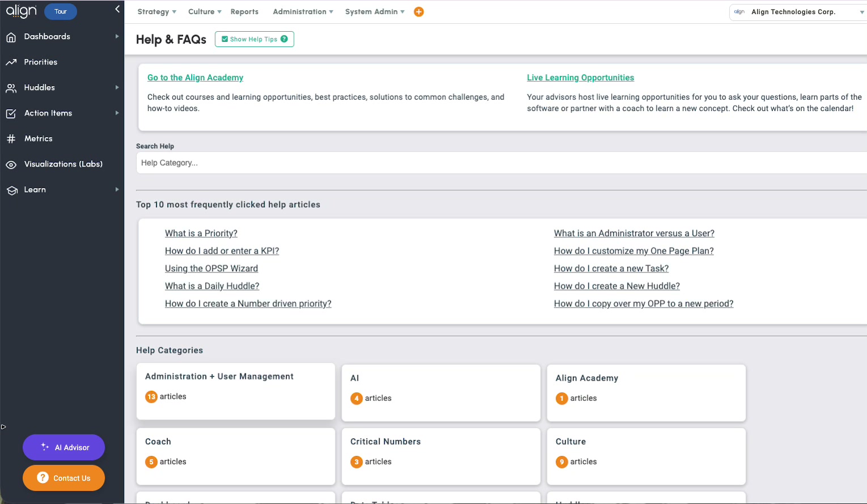This screenshot has width=867, height=504.
Task: Click the Visualizations eye icon
Action: (x=11, y=165)
